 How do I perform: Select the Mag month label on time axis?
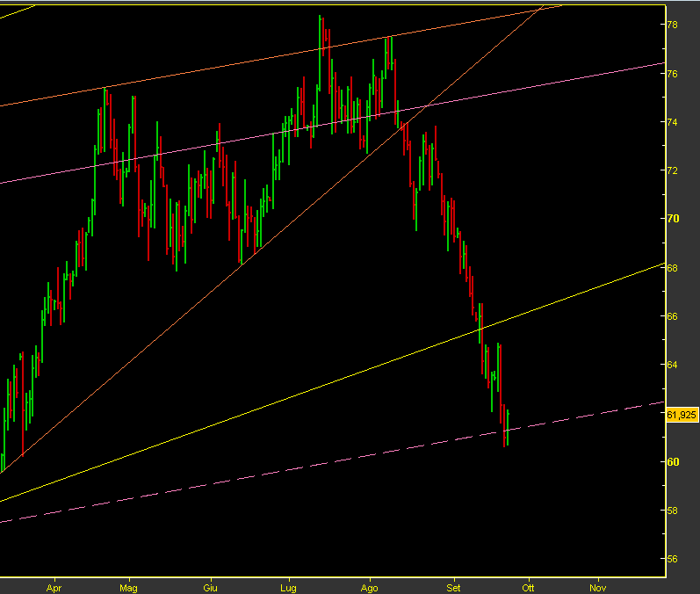click(x=128, y=588)
